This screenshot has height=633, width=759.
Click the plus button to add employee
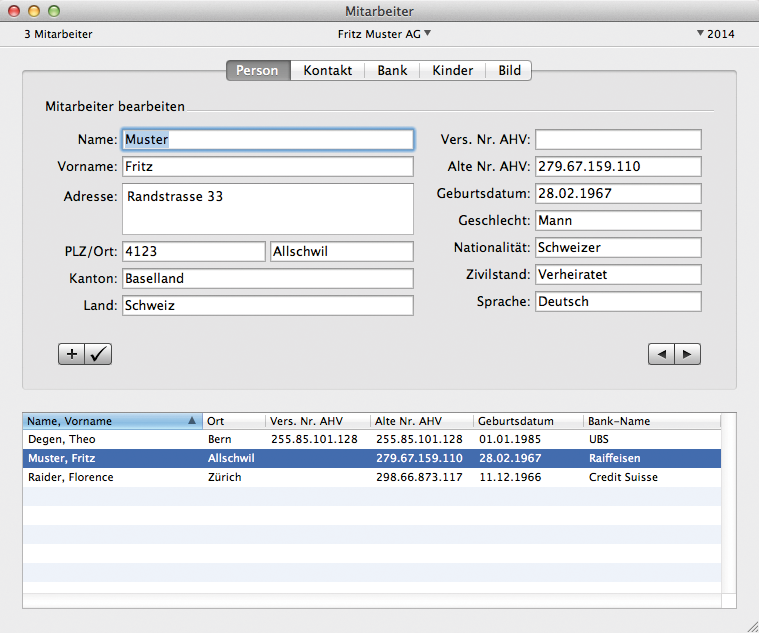tap(72, 354)
